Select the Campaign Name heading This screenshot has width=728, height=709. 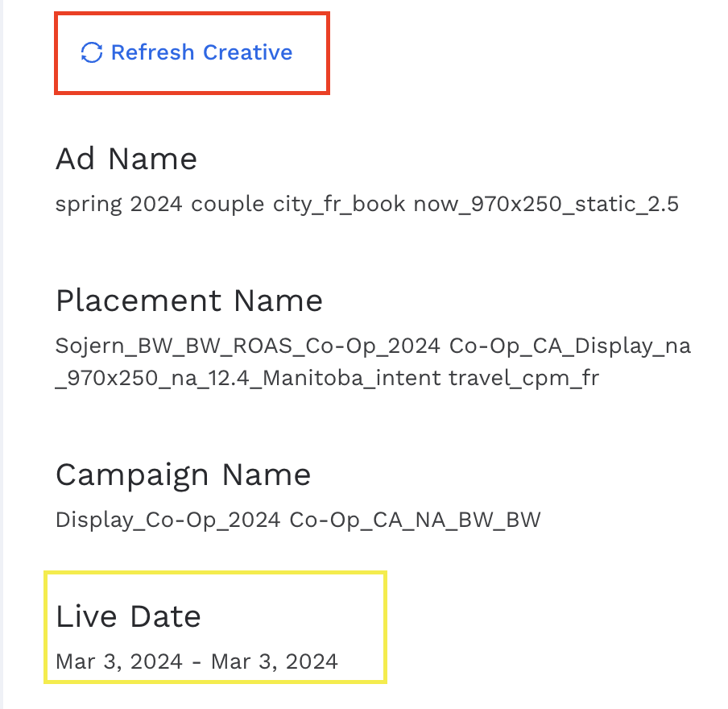[x=183, y=475]
